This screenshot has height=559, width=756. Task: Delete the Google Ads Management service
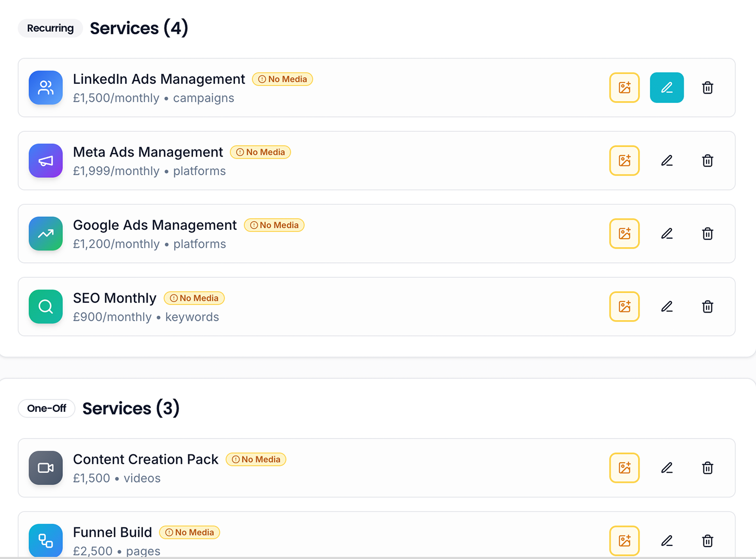click(x=707, y=233)
